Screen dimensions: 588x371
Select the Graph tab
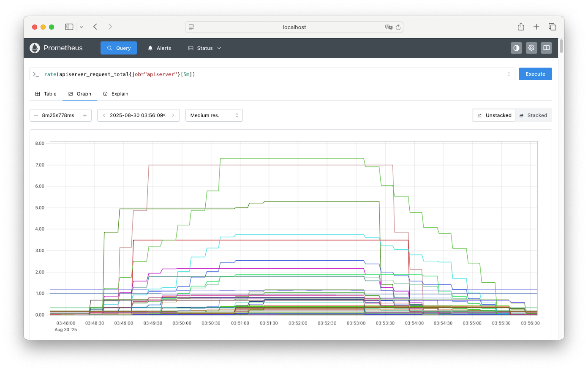pyautogui.click(x=80, y=94)
